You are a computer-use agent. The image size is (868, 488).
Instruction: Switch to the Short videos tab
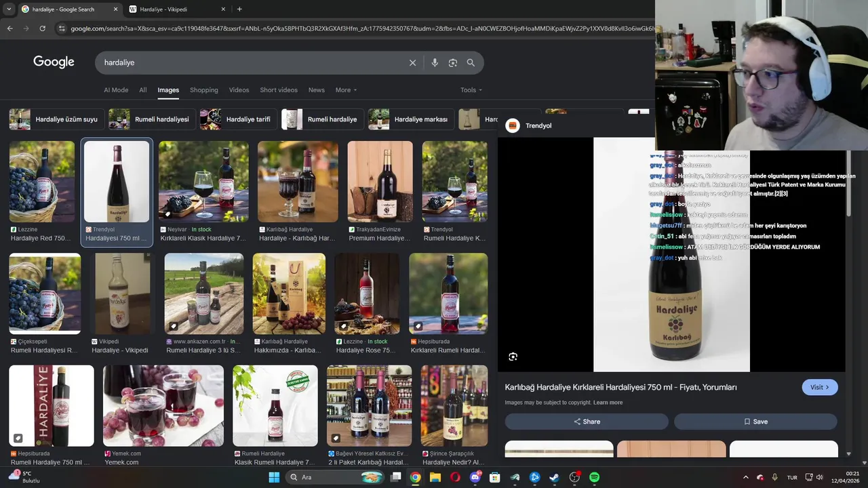(x=279, y=90)
